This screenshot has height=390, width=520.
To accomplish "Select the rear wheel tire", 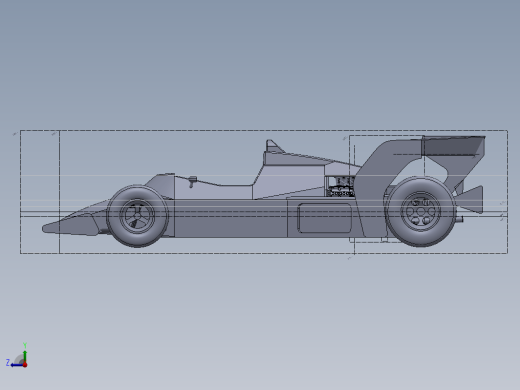I will pyautogui.click(x=420, y=212).
